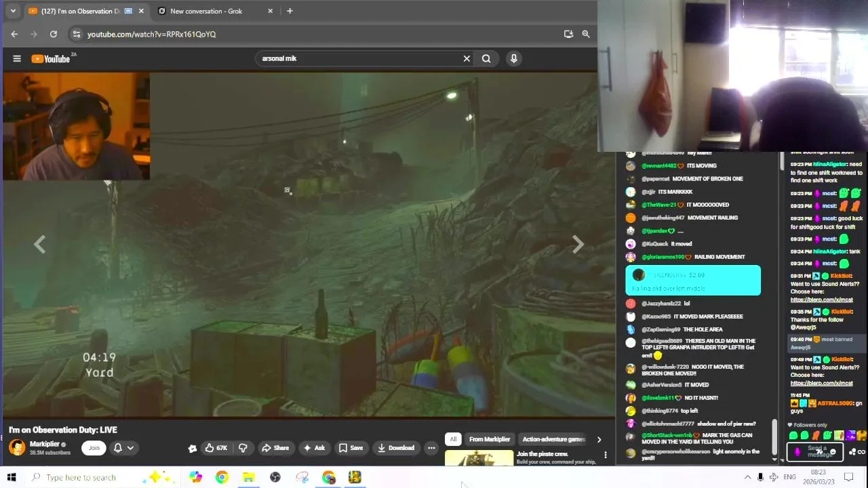Open taskbar clock and date

point(818,477)
